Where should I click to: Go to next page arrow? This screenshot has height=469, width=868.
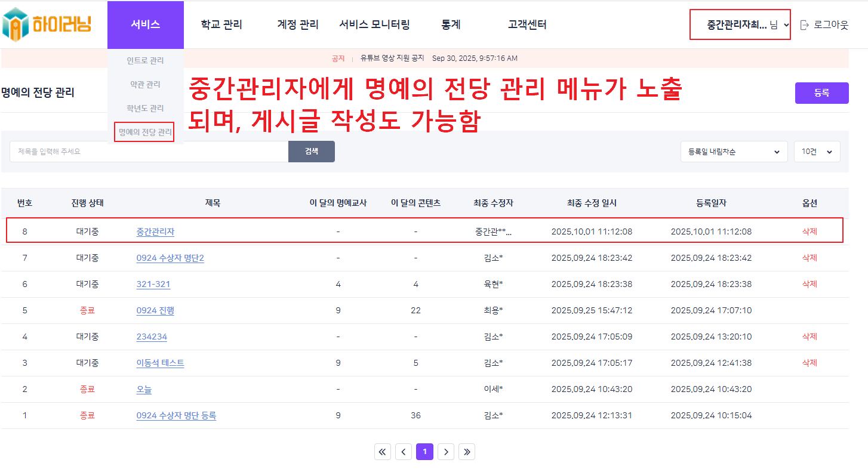(x=446, y=452)
